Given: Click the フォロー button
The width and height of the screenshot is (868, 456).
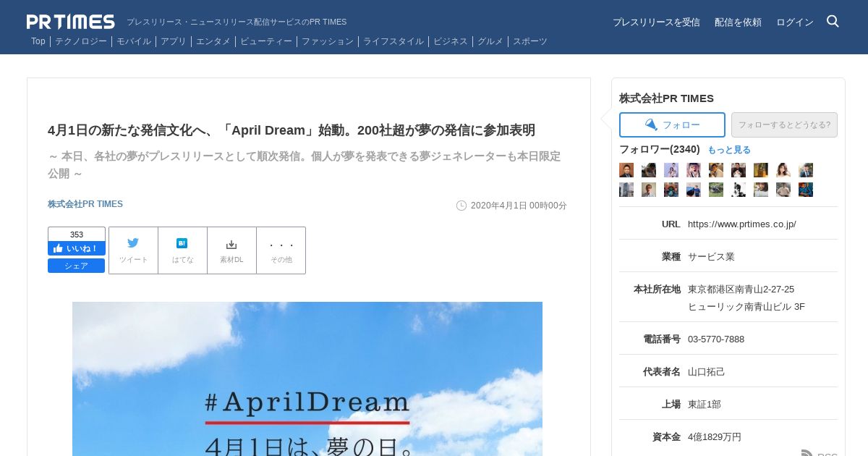Looking at the screenshot, I should (x=672, y=124).
